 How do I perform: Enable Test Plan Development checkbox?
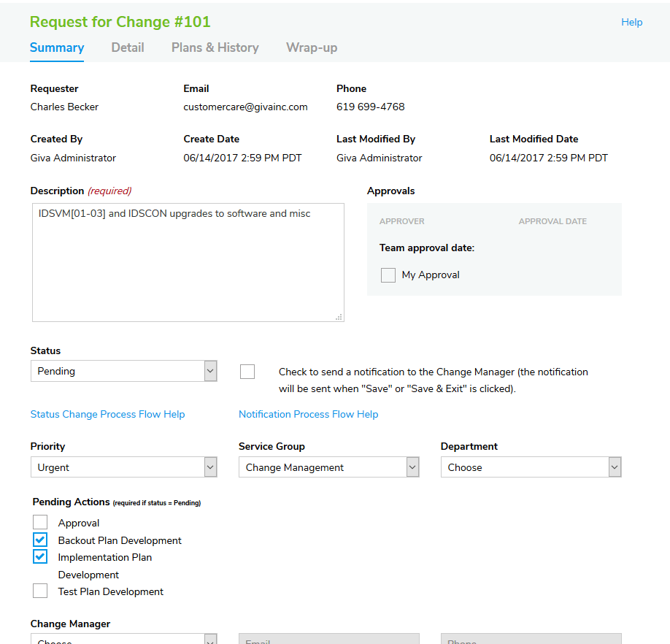[x=40, y=591]
